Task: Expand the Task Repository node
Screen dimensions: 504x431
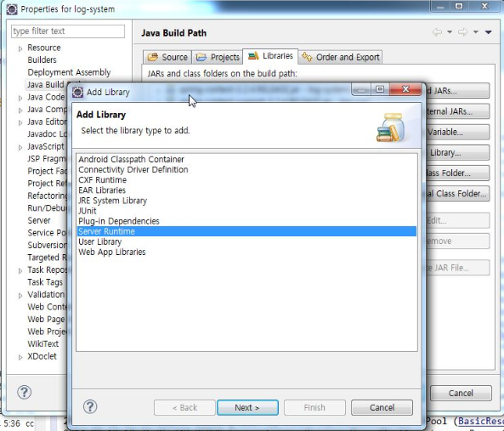Action: [x=20, y=270]
